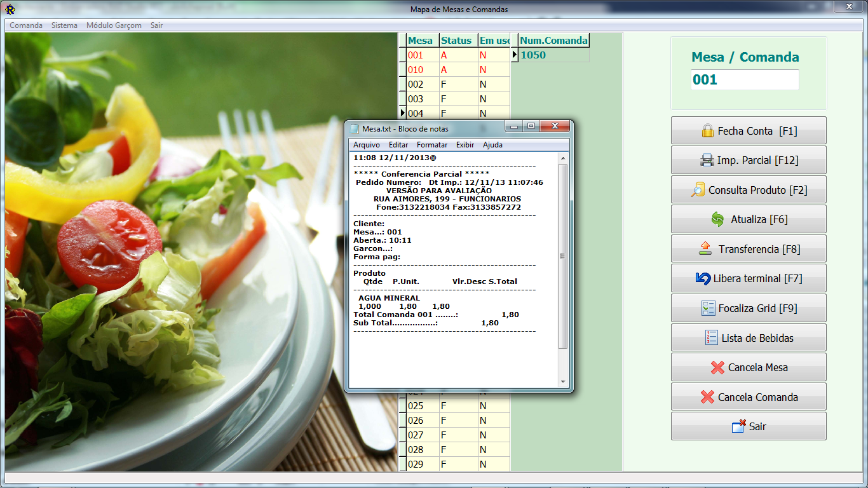The image size is (868, 488).
Task: Click the blue undo arrow on Libera terminal
Action: (x=703, y=278)
